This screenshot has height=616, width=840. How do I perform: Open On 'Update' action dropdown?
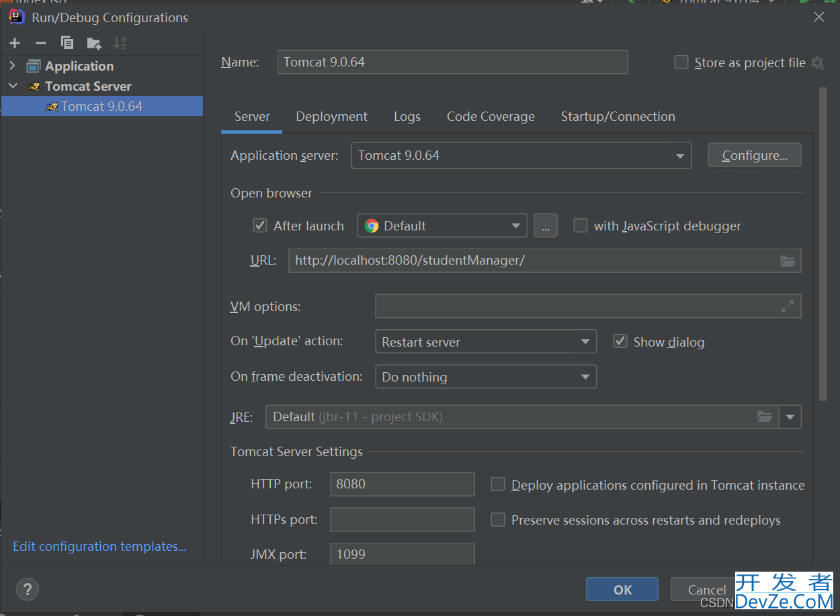tap(486, 341)
